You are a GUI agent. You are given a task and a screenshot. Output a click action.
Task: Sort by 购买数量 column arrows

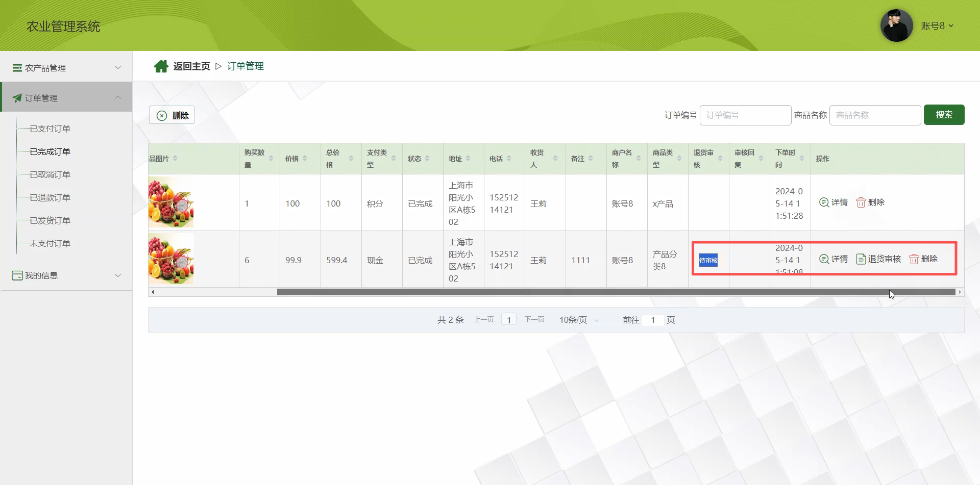[x=271, y=159]
